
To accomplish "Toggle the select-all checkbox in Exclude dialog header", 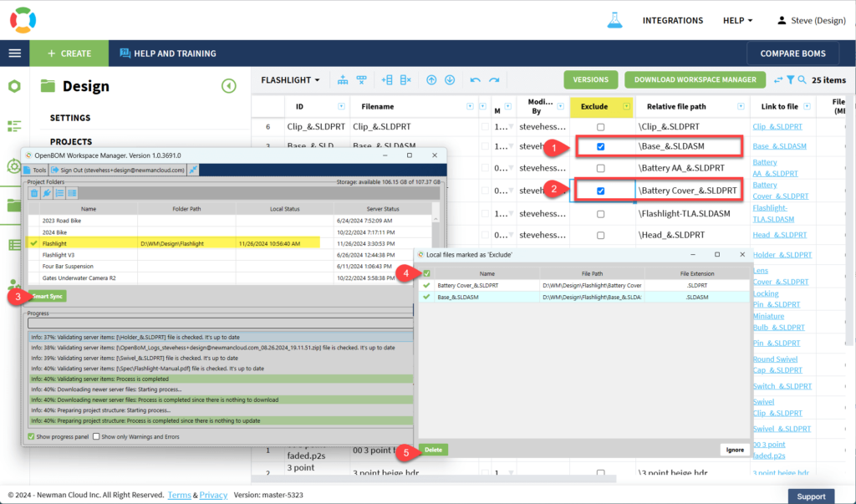I will point(427,273).
